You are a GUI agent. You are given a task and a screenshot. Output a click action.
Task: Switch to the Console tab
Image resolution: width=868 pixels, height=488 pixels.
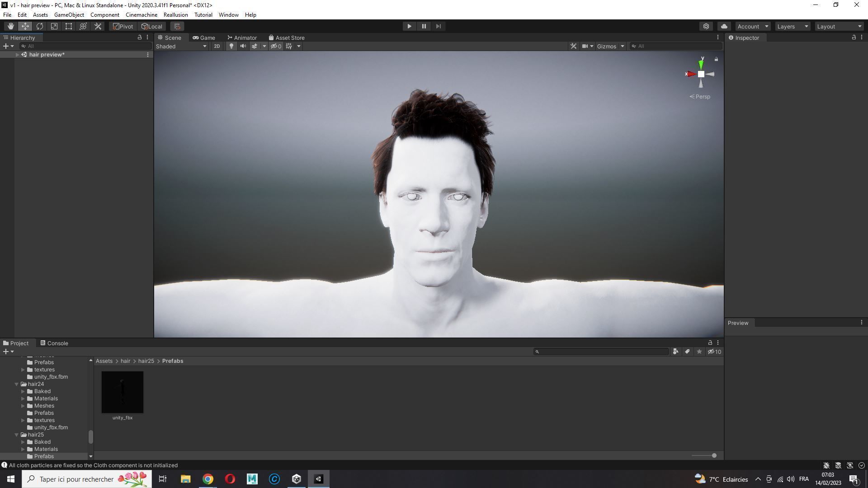click(x=54, y=343)
